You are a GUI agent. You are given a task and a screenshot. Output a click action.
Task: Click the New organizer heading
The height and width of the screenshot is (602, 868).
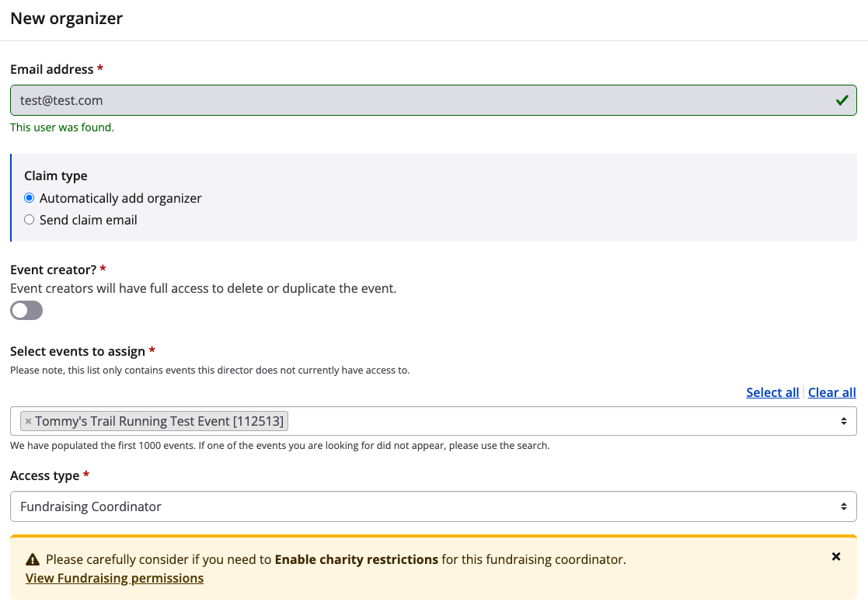[66, 19]
